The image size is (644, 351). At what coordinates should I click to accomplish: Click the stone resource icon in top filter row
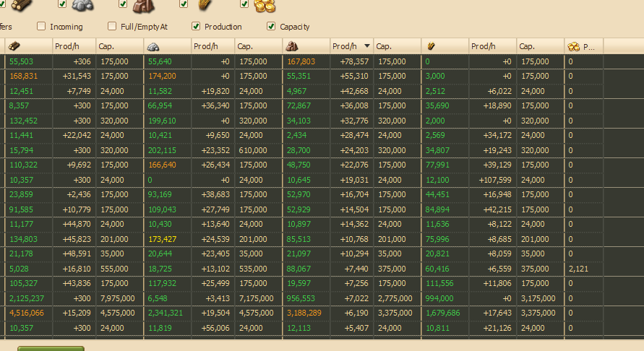(83, 6)
